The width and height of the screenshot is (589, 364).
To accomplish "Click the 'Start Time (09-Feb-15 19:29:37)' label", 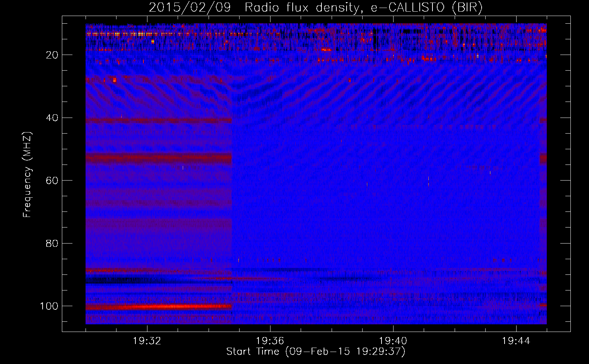I will click(x=316, y=352).
